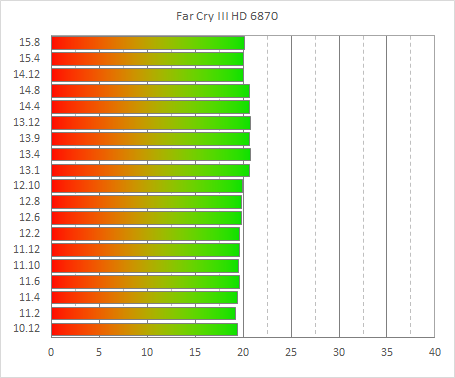Click the bar for driver 11.4
This screenshot has height=378, width=455.
point(145,298)
